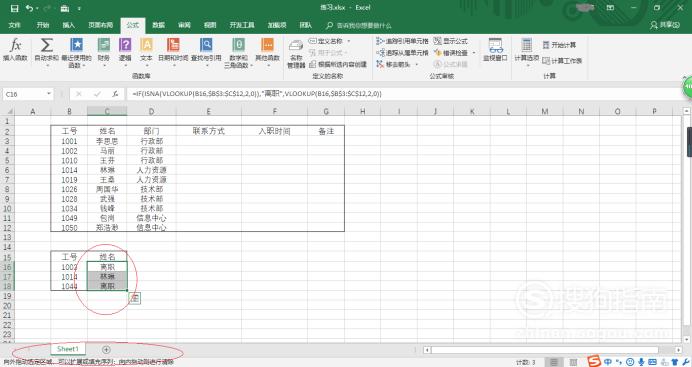Open Remove Arrows dropdown arrow
Viewport: 692px width, 367px height.
416,64
